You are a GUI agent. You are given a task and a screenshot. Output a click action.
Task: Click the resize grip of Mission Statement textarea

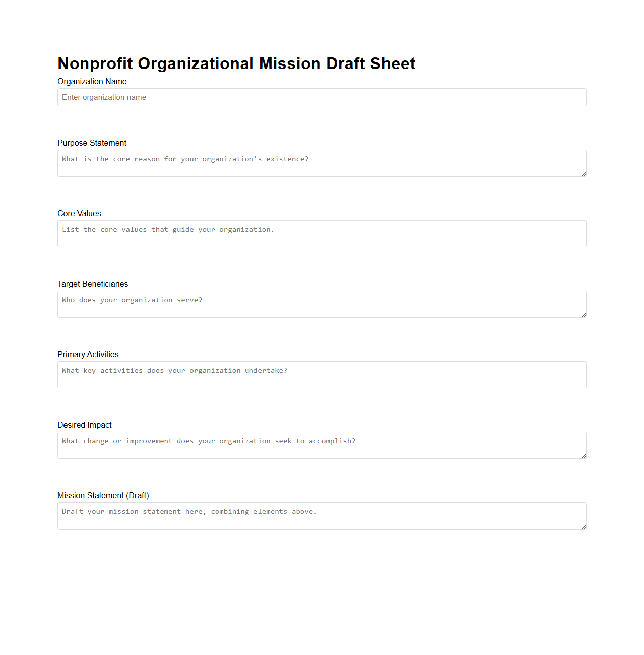[584, 528]
